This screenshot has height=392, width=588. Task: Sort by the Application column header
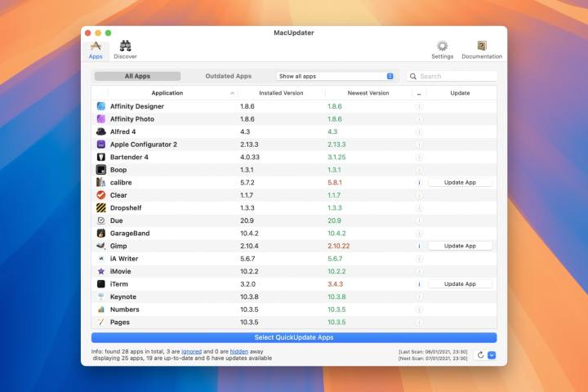click(167, 93)
